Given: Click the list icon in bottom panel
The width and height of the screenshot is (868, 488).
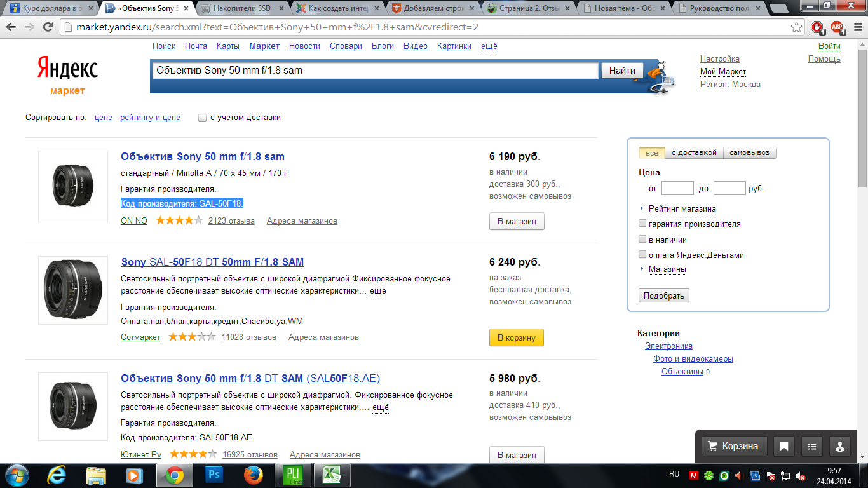Looking at the screenshot, I should (x=812, y=446).
